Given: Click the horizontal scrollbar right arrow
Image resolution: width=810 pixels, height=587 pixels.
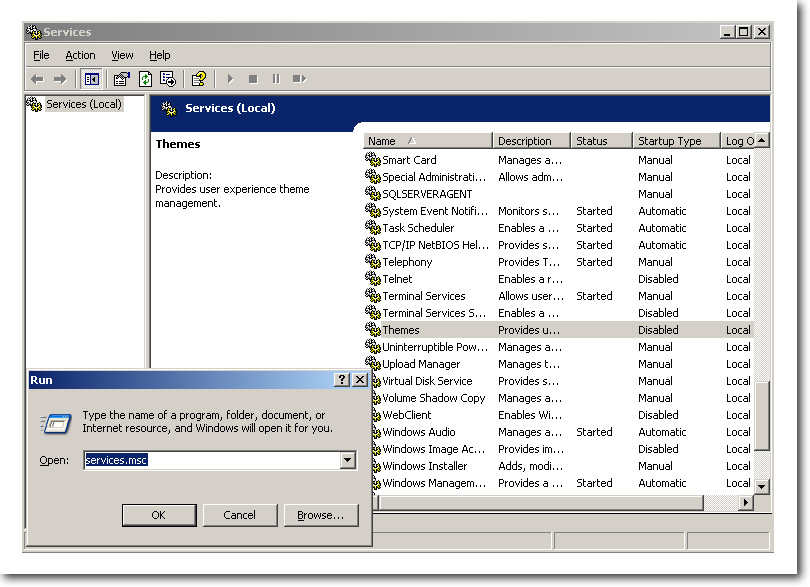Looking at the screenshot, I should [x=745, y=502].
